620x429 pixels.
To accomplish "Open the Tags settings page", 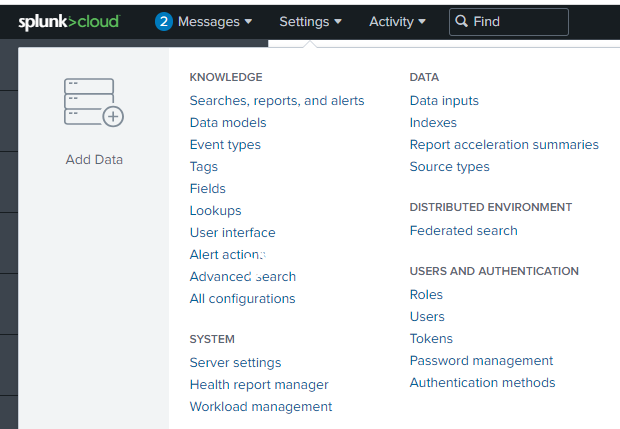I will (204, 167).
